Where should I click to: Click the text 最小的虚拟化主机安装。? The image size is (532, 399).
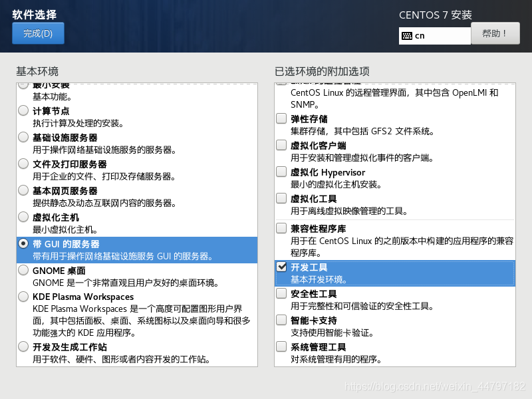tap(336, 184)
